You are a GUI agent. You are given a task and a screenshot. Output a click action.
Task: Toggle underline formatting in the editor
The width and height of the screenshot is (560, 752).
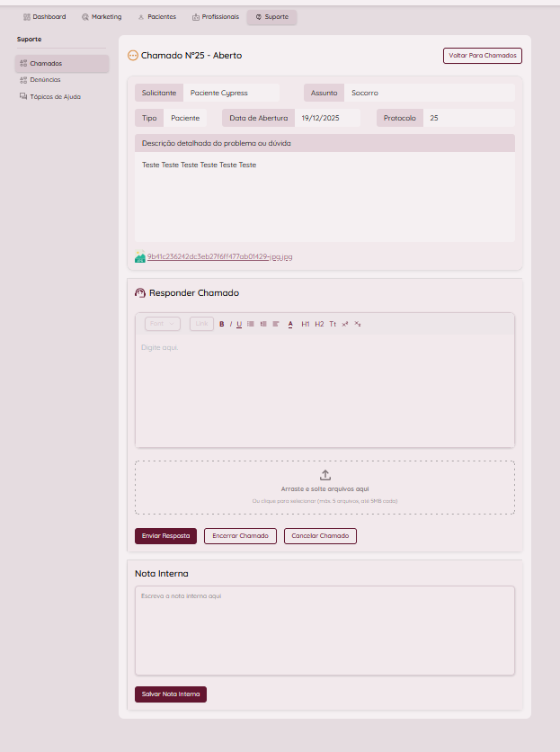pyautogui.click(x=239, y=324)
